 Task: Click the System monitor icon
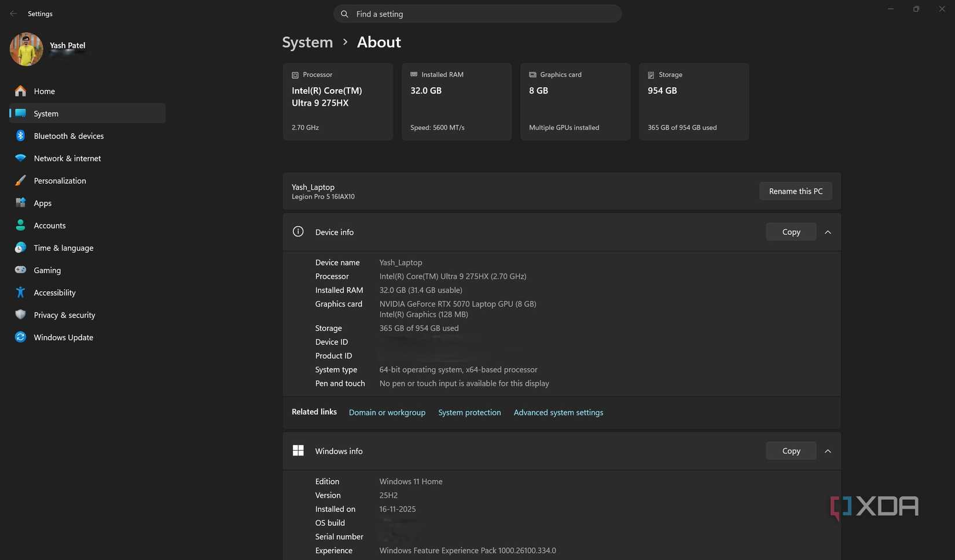coord(20,113)
